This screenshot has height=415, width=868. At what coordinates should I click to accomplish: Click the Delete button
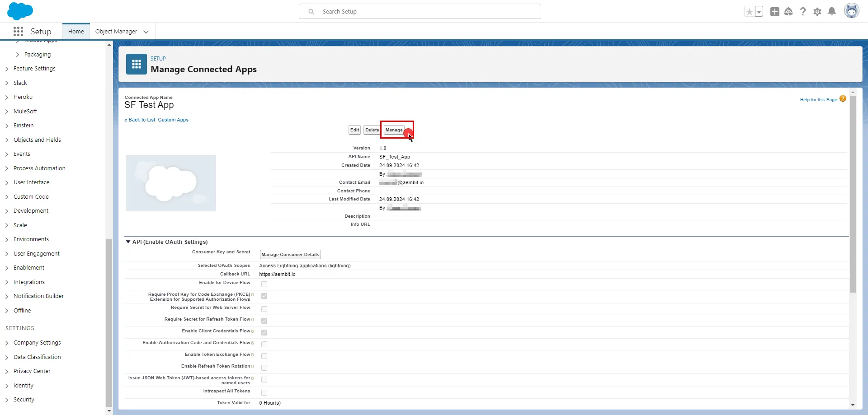tap(372, 130)
